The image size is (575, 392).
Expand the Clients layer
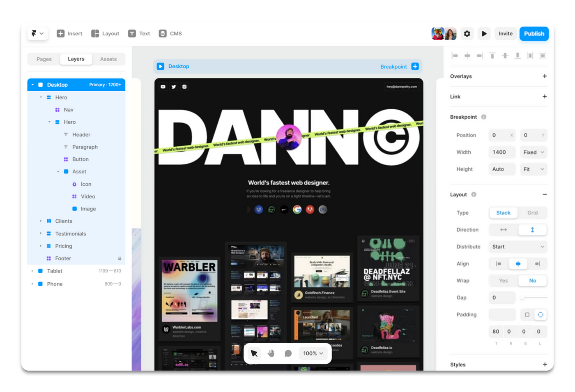[41, 221]
